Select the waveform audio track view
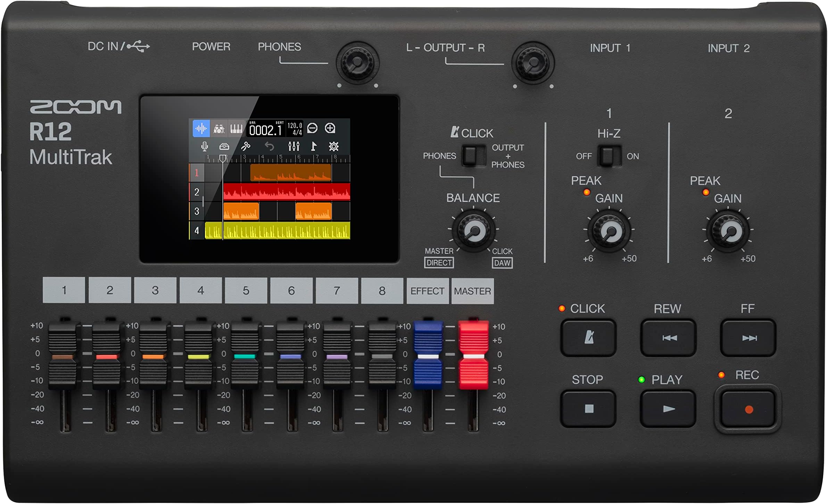Screen dimensions: 828x504 (x=201, y=128)
